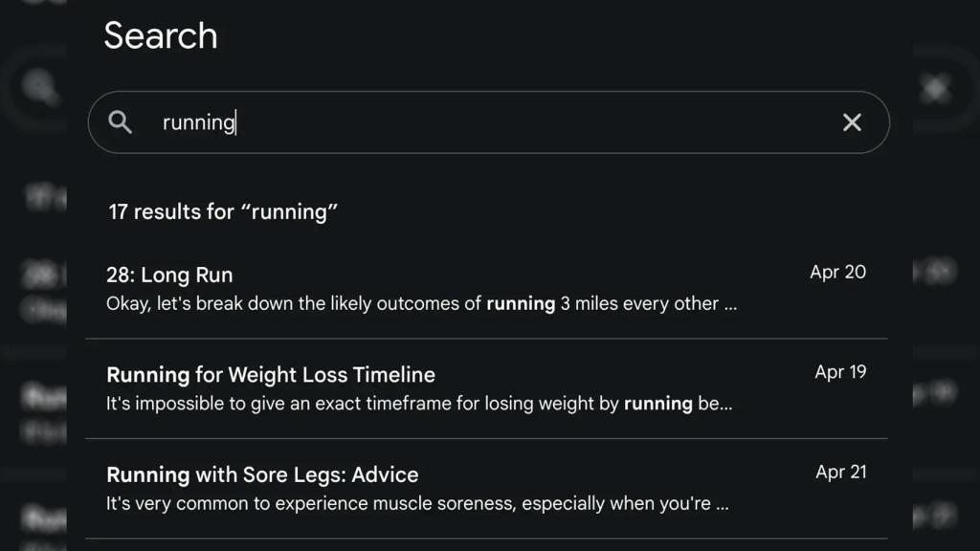The image size is (980, 551).
Task: Click the Apr 19 date label
Action: pos(840,372)
